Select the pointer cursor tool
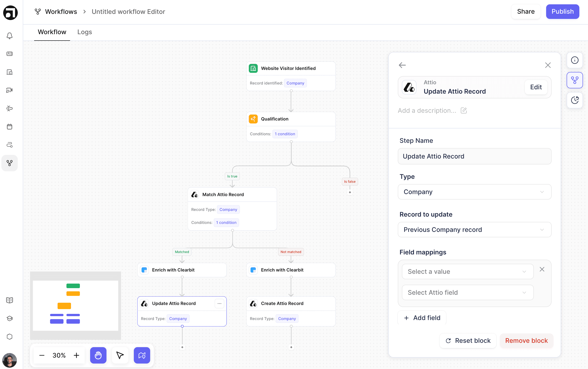This screenshot has height=369, width=588. (120, 355)
